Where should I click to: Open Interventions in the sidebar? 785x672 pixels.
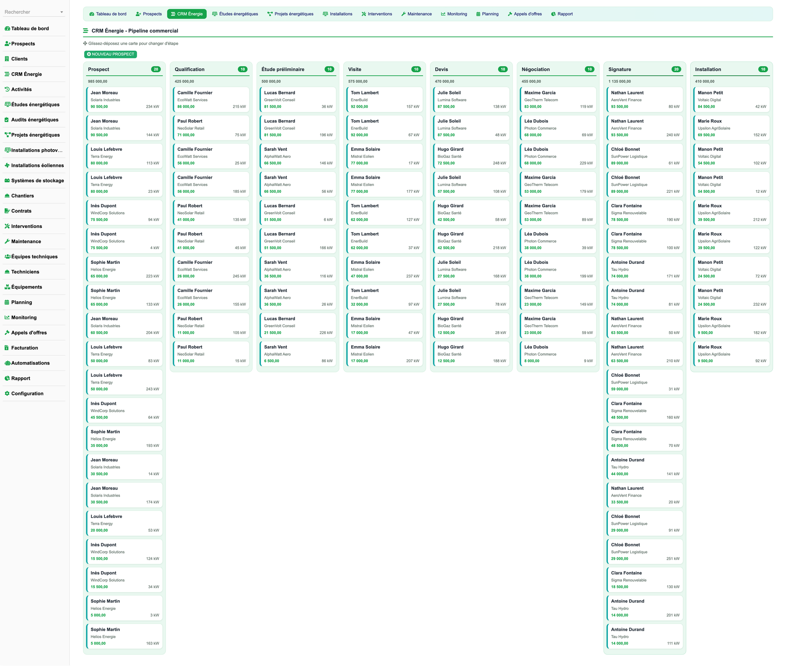(34, 226)
